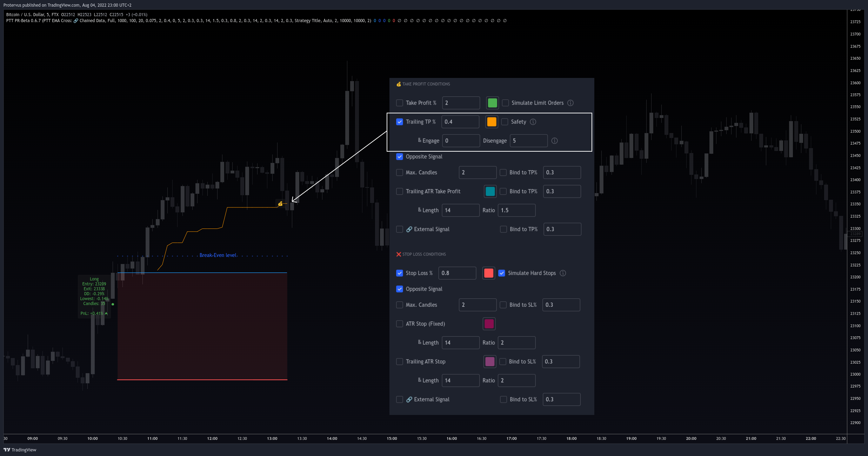The height and width of the screenshot is (456, 868).
Task: Enable the Trailing ATR Stop checkbox
Action: [399, 362]
